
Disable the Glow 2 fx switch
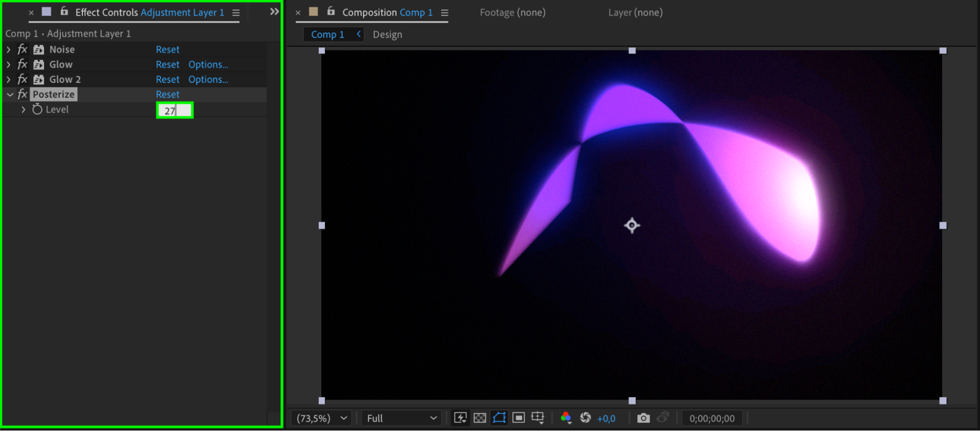pos(23,79)
